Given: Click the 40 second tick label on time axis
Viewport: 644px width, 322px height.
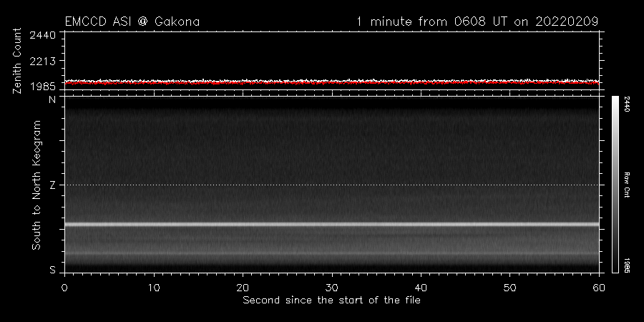Looking at the screenshot, I should [x=421, y=288].
